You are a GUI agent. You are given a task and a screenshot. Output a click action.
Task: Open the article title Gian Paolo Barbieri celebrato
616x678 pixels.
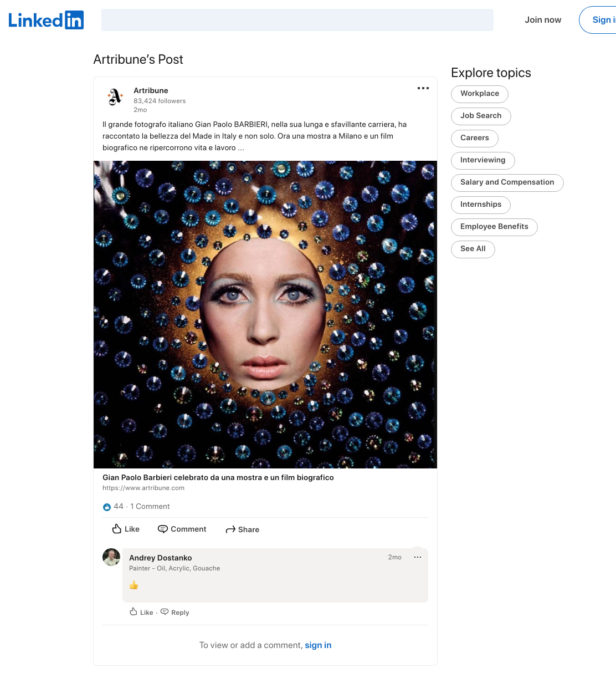(x=218, y=477)
